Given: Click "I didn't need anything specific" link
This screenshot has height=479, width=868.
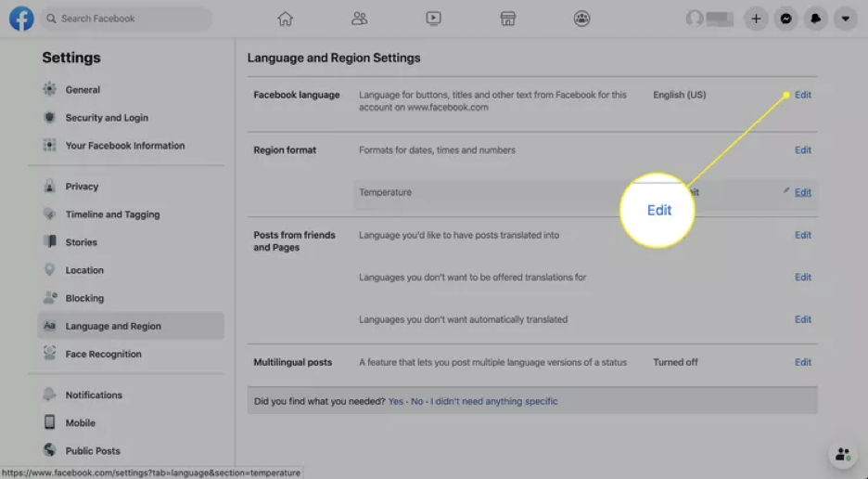Looking at the screenshot, I should click(496, 402).
